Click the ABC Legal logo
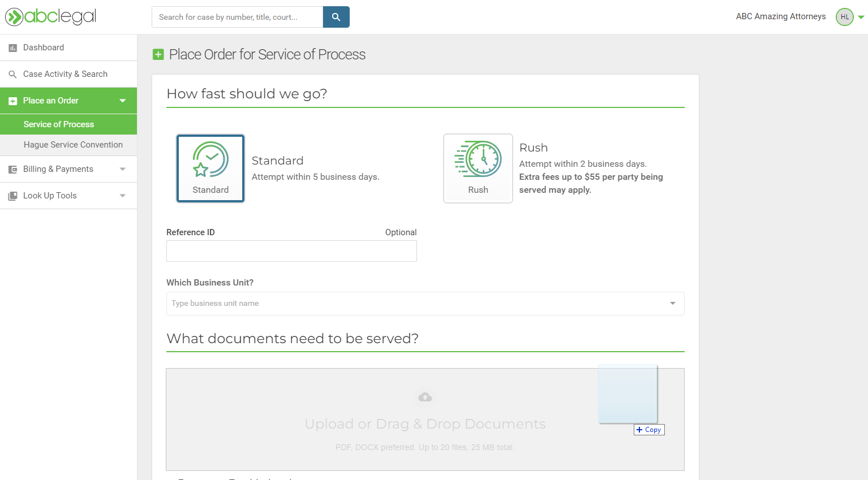Image resolution: width=868 pixels, height=480 pixels. pos(51,16)
